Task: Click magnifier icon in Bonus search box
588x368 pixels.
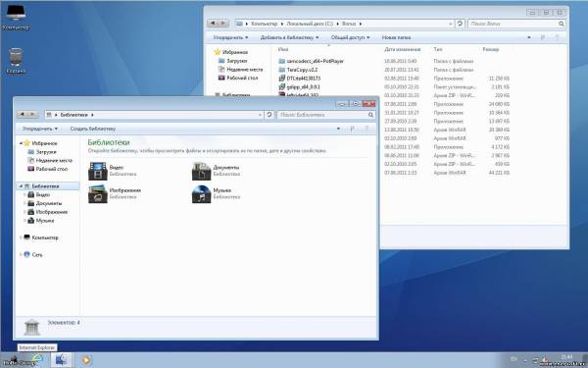Action: (561, 24)
